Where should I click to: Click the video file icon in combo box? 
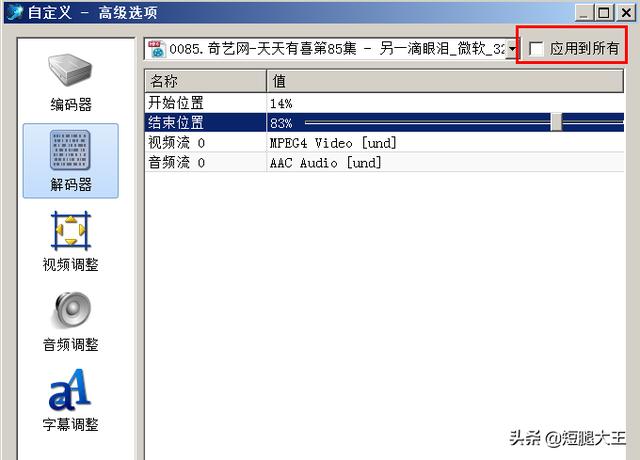[157, 49]
